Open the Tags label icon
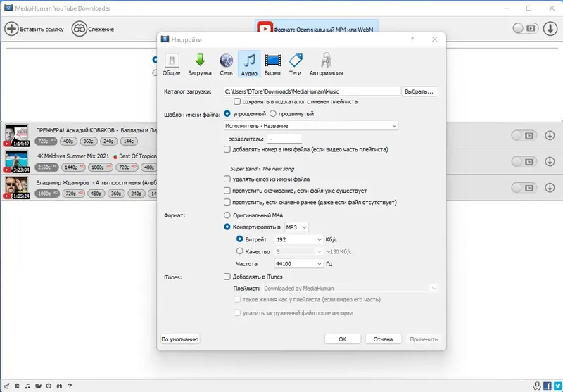The image size is (563, 392). pos(296,60)
